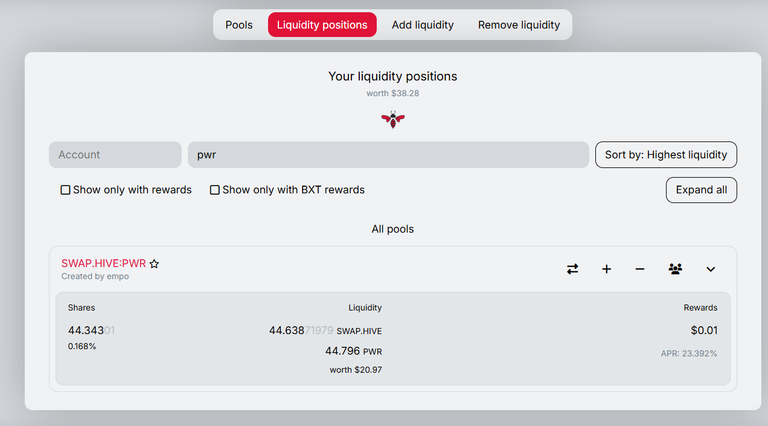Click the Account input field
Screen dimensions: 768x426
tap(115, 155)
